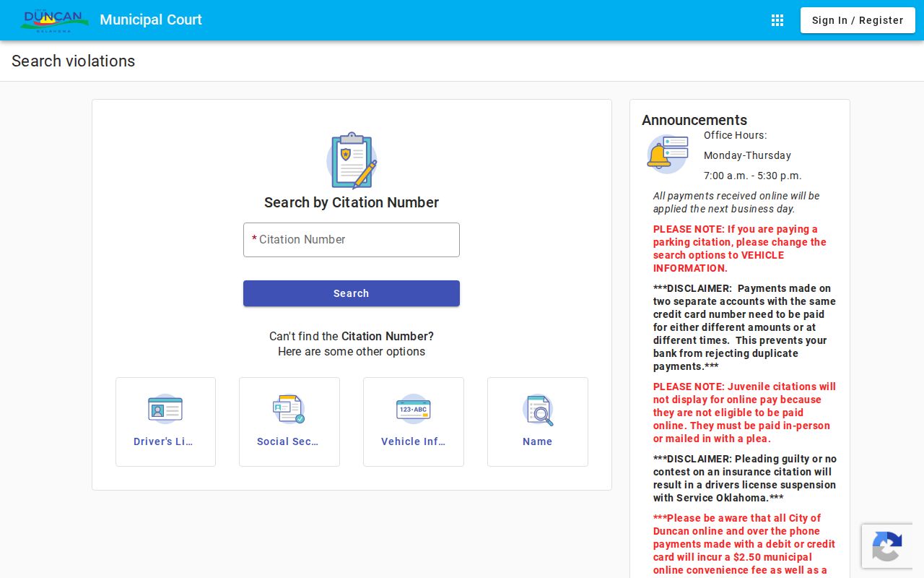Click the Monday-Thursday text

coord(747,155)
